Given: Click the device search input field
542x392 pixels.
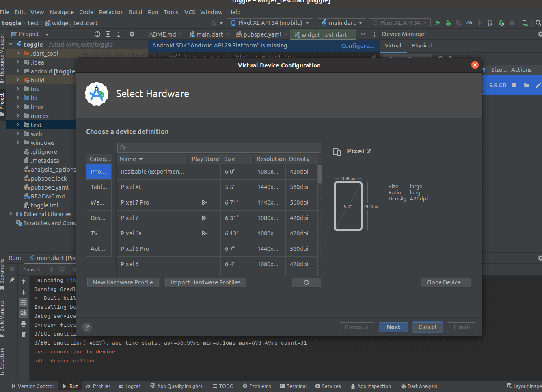Looking at the screenshot, I should pyautogui.click(x=219, y=147).
